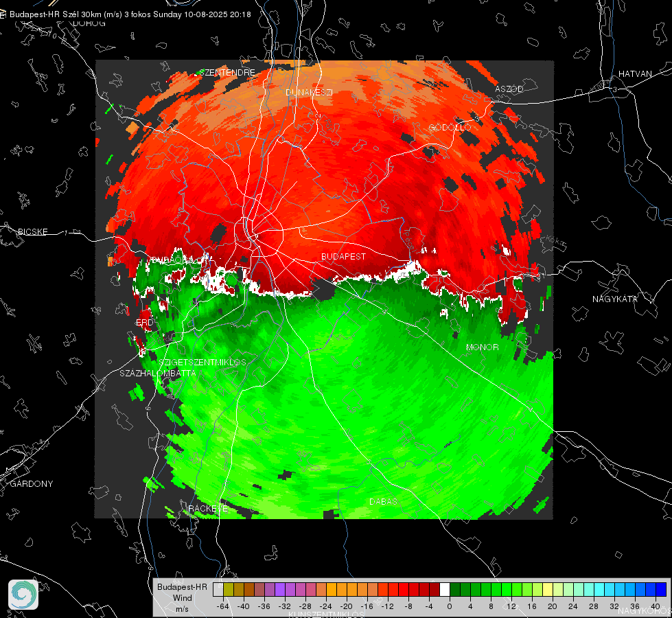Click the deepest blue last swatch of the legend
This screenshot has width=672, height=618.
(661, 589)
